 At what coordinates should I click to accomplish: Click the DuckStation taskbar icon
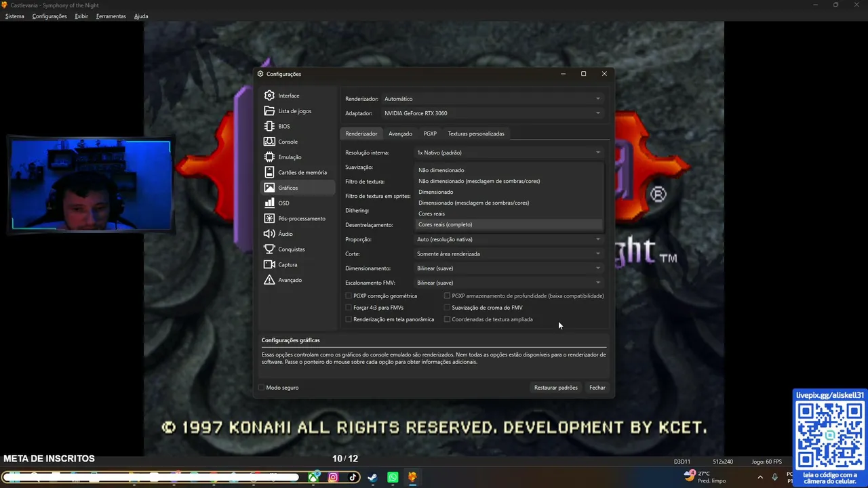(412, 477)
